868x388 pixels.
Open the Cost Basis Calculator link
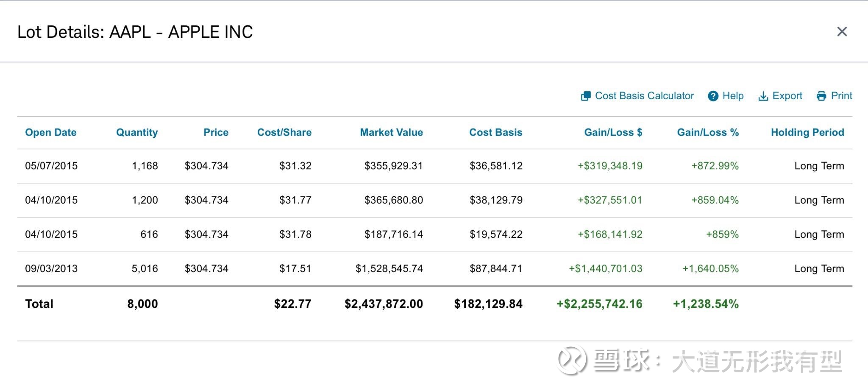[x=644, y=96]
